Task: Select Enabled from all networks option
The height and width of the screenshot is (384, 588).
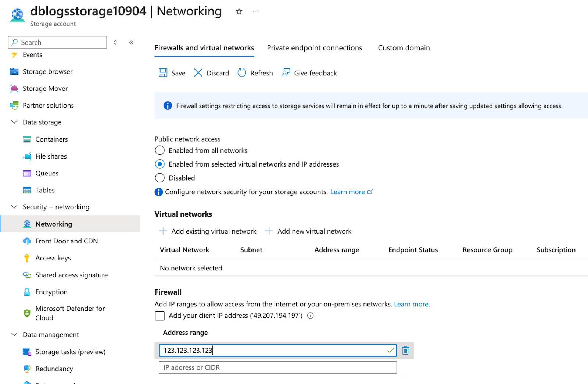Action: [x=160, y=150]
